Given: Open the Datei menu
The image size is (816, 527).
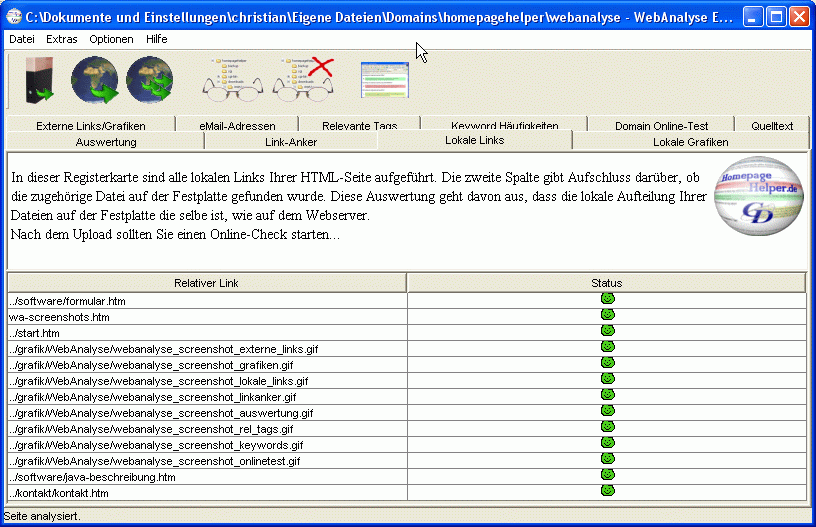Looking at the screenshot, I should point(21,39).
